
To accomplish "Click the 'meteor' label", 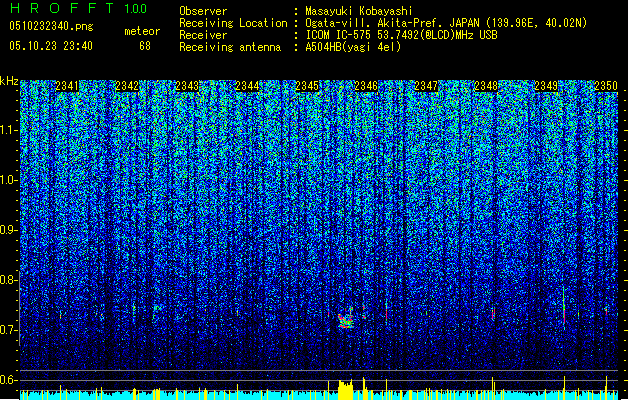I will (x=142, y=31).
